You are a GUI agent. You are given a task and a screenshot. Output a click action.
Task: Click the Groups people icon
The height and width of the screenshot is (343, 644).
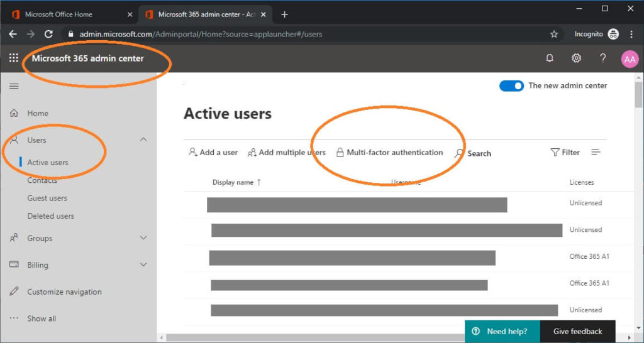click(x=14, y=237)
